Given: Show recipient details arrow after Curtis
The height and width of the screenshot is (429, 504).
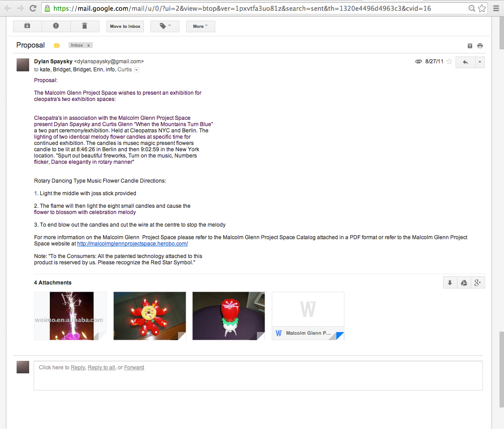Looking at the screenshot, I should click(x=137, y=70).
